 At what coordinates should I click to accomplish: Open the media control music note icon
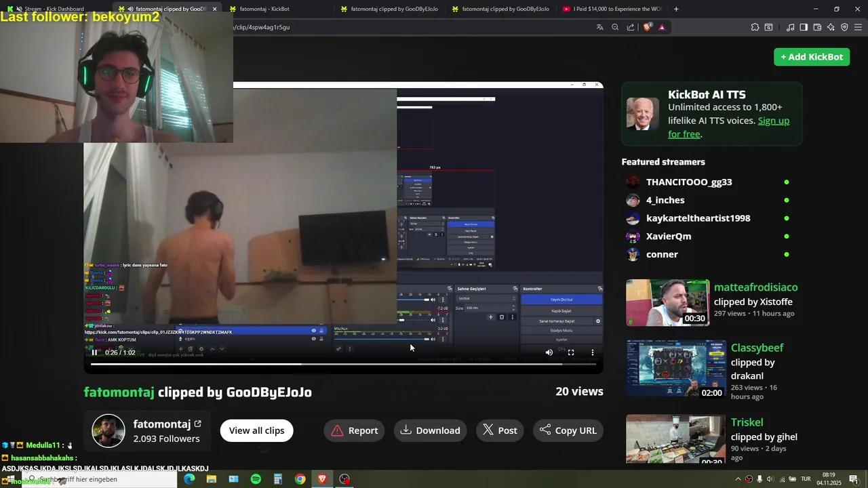point(790,27)
